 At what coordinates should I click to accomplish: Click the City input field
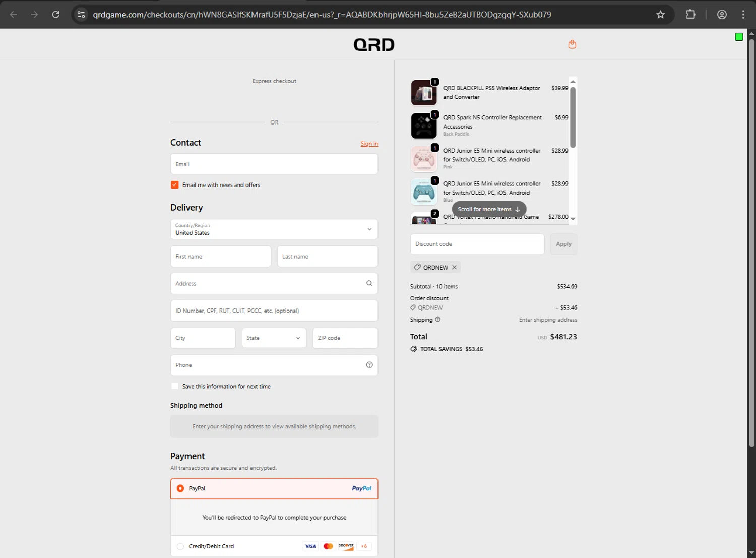coord(203,338)
